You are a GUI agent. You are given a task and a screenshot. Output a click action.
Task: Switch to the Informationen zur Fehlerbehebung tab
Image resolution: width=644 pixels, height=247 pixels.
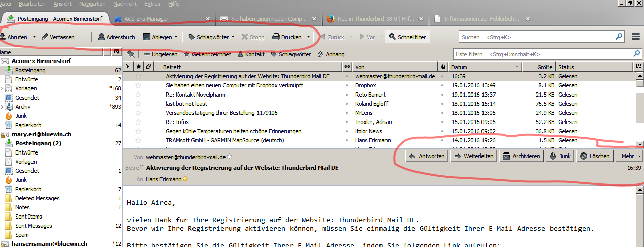[x=481, y=19]
